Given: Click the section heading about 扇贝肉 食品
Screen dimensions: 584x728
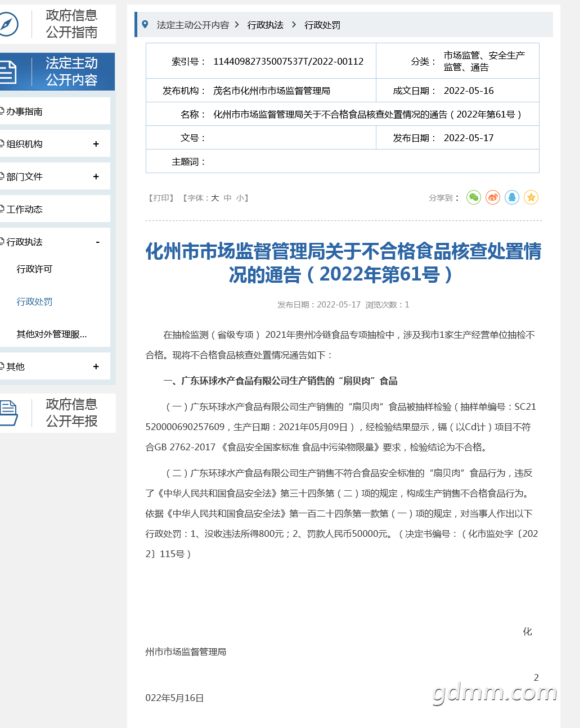Looking at the screenshot, I should point(280,381).
